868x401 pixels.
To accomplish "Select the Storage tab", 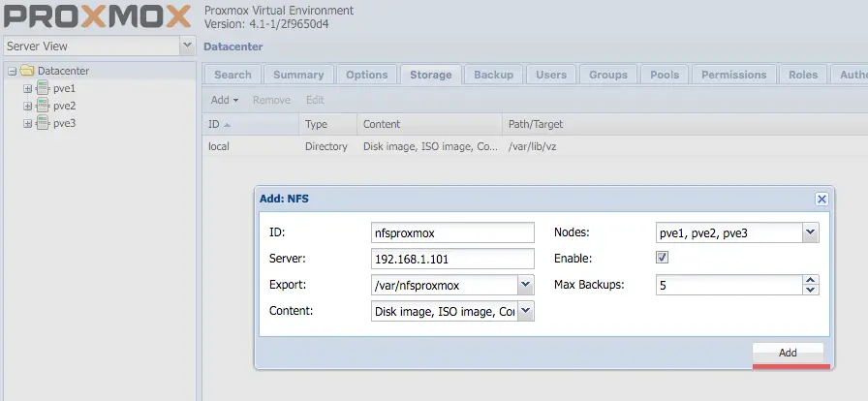I will point(431,75).
